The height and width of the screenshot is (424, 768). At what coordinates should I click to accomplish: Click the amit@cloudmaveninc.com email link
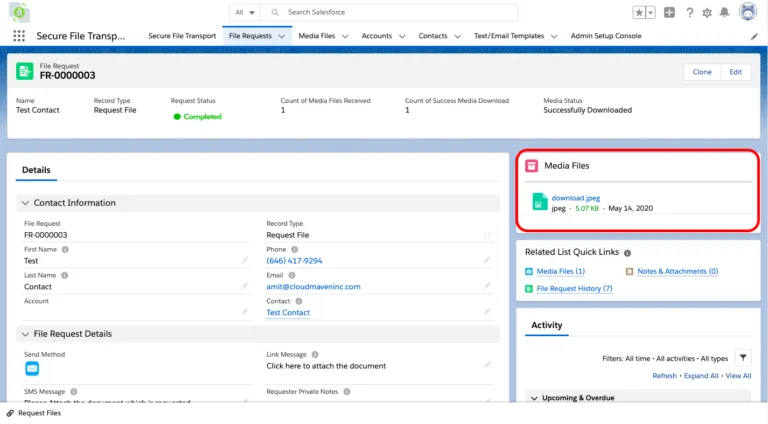point(313,286)
